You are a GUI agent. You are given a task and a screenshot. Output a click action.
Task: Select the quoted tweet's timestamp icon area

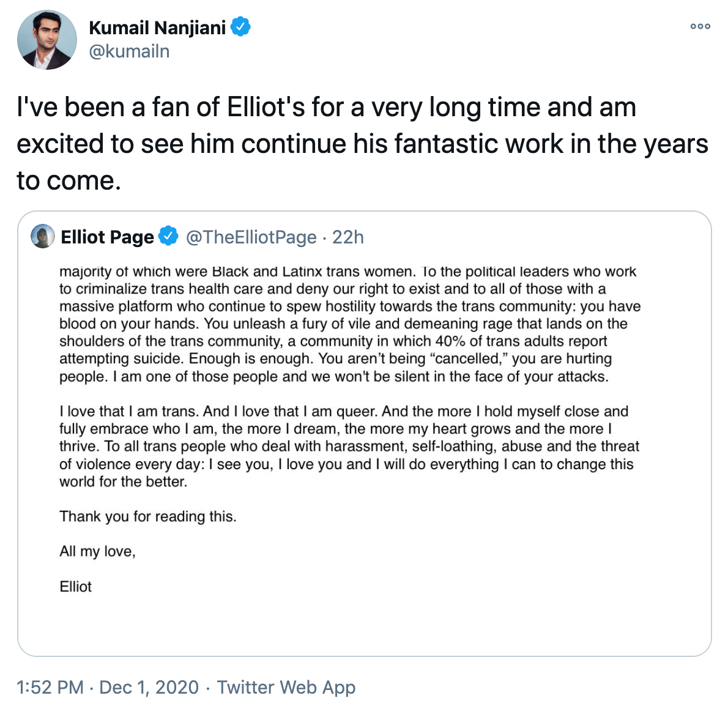tap(347, 237)
